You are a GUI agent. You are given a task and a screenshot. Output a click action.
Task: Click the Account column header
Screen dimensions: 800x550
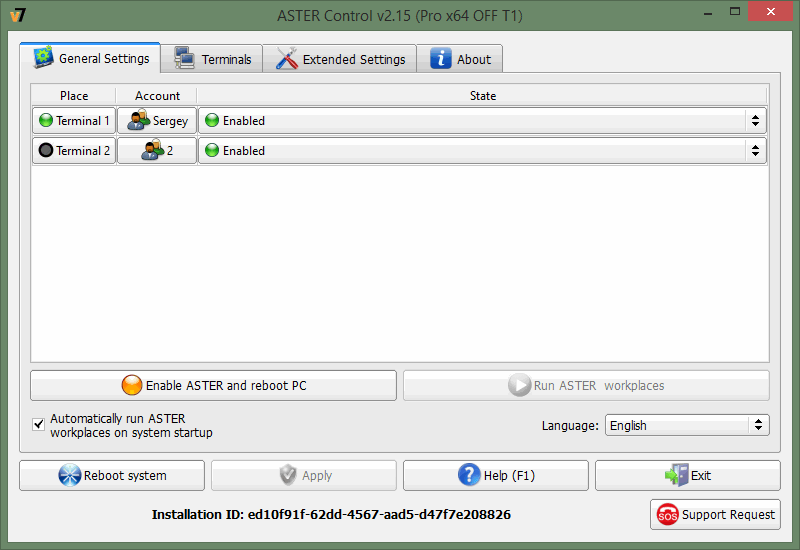click(x=157, y=95)
